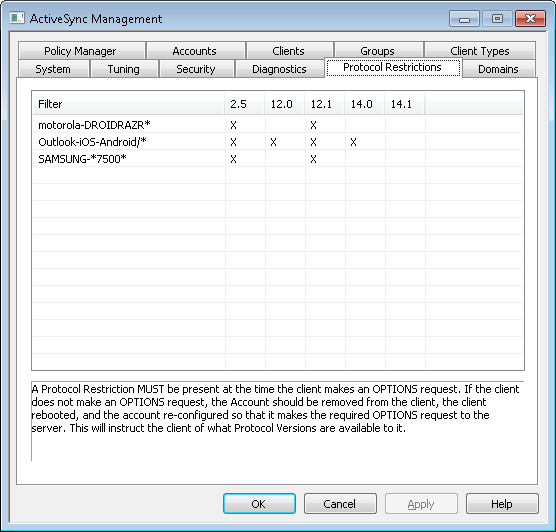The height and width of the screenshot is (532, 556).
Task: Toggle the 14.0 X for Outlook-iOS-Android
Action: pos(353,142)
